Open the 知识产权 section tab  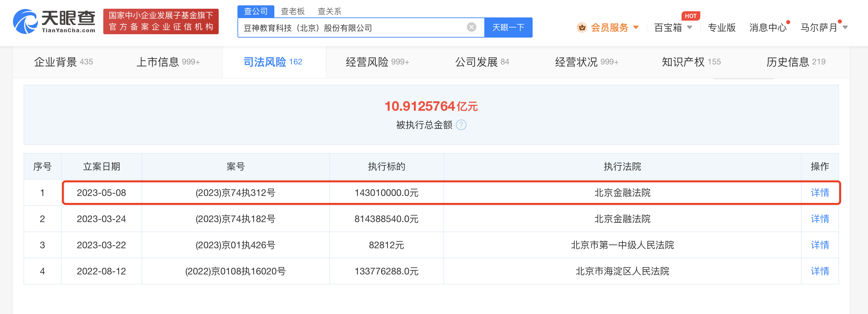tap(691, 62)
